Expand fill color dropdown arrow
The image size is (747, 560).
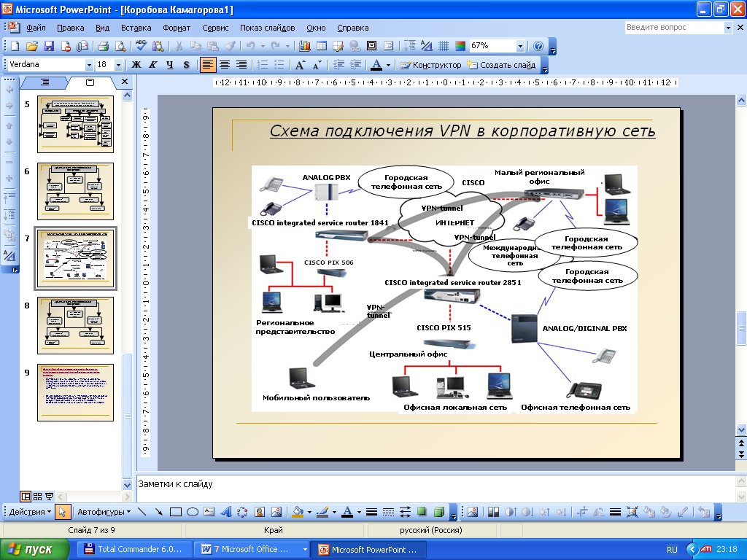click(x=309, y=512)
